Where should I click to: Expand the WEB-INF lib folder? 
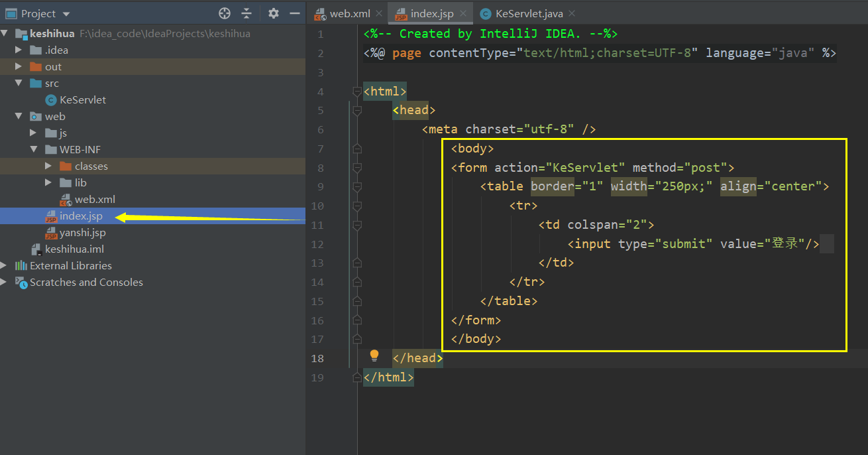click(x=47, y=182)
